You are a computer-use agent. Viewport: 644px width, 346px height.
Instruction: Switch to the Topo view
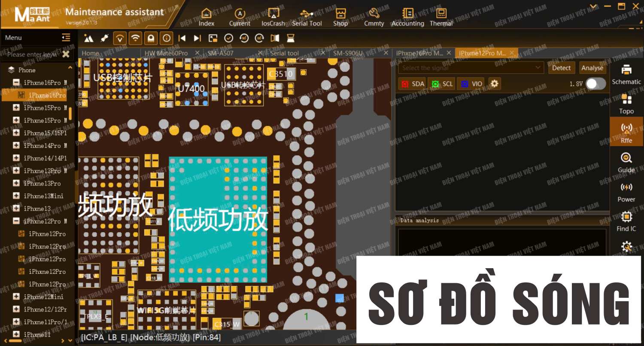tap(626, 104)
